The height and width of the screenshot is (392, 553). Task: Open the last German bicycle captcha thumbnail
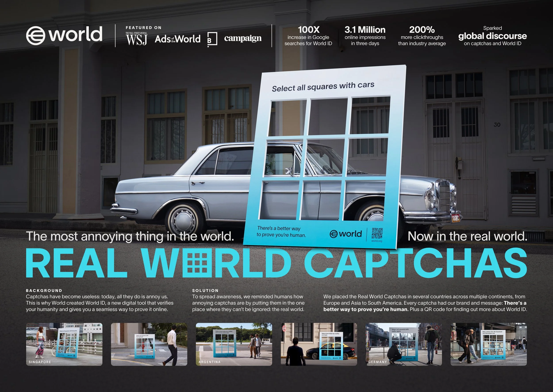[489, 344]
